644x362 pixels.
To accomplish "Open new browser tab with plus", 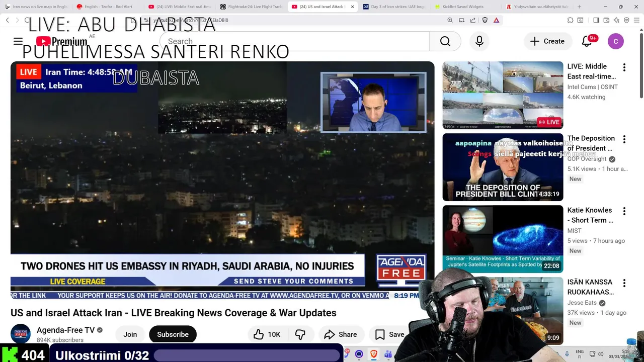I will (579, 7).
